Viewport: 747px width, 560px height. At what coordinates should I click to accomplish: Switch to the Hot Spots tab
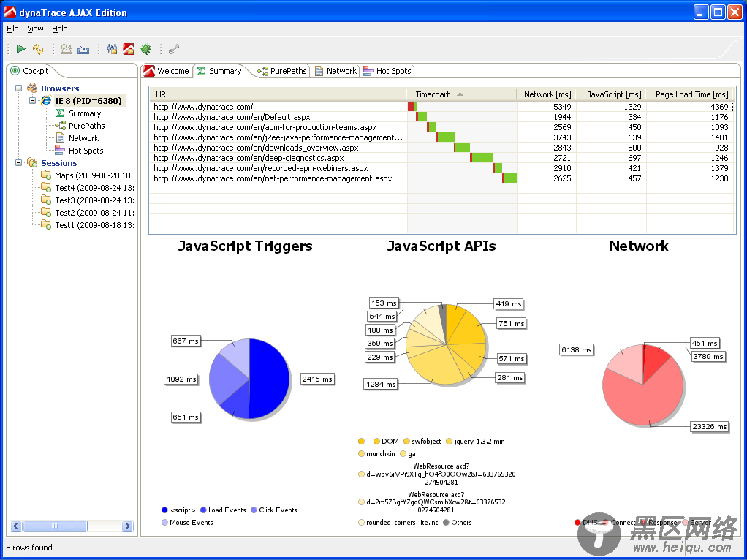click(387, 71)
